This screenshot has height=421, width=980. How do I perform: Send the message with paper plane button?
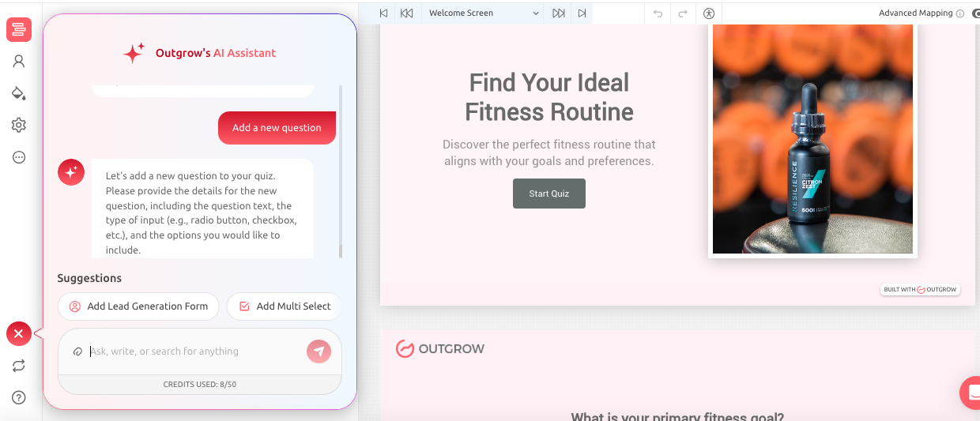pyautogui.click(x=318, y=351)
